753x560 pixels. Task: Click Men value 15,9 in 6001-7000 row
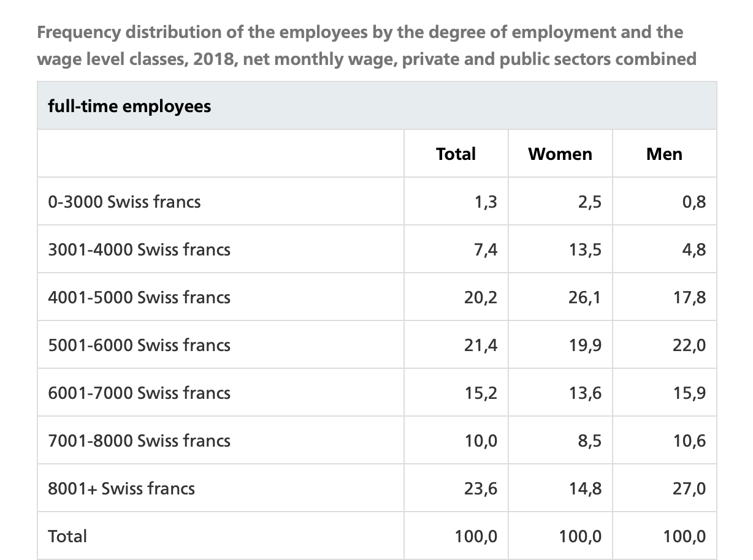coord(690,393)
